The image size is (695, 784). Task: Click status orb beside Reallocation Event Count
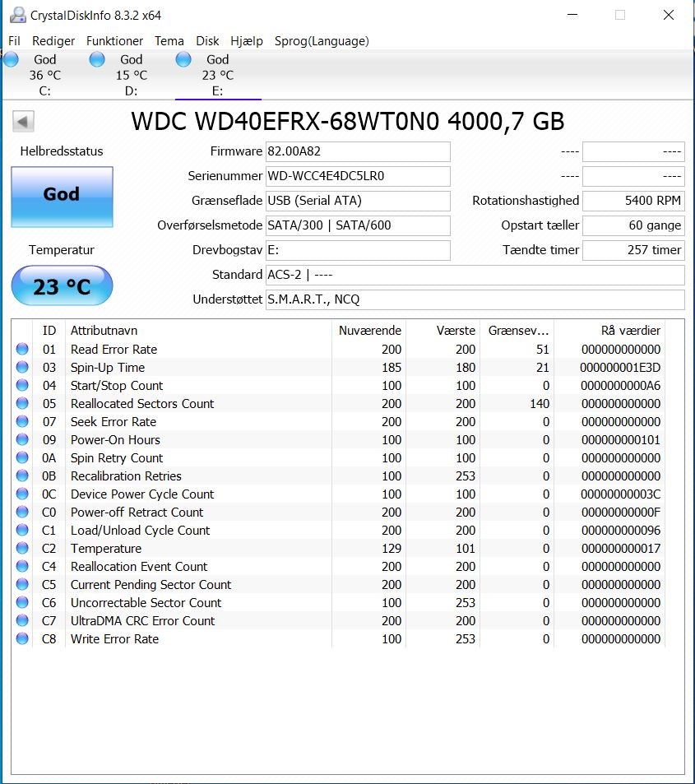tap(22, 566)
